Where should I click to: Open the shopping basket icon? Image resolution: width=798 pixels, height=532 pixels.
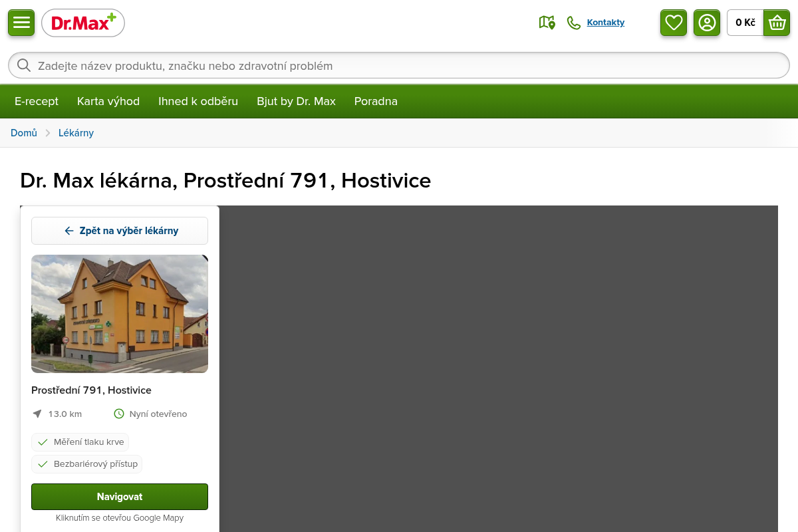coord(777,23)
